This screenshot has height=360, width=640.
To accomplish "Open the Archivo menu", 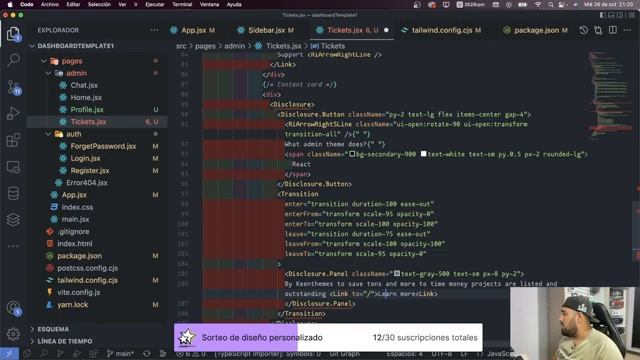I will point(50,4).
